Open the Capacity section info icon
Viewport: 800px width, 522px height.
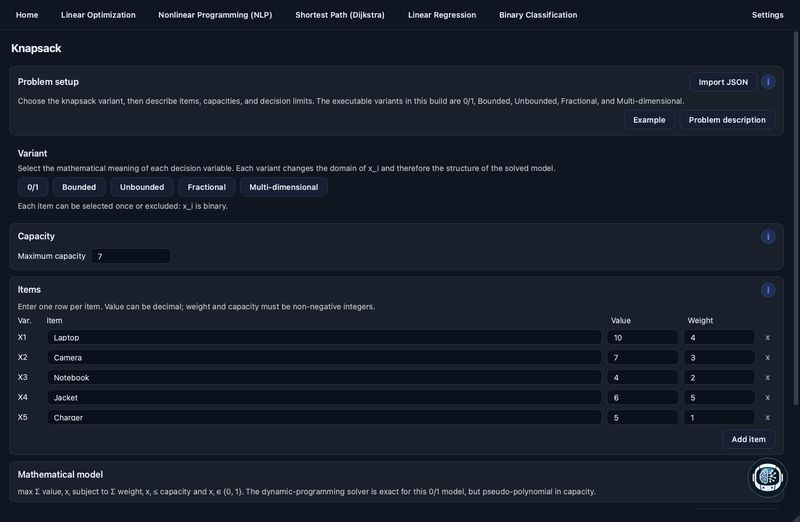point(768,236)
